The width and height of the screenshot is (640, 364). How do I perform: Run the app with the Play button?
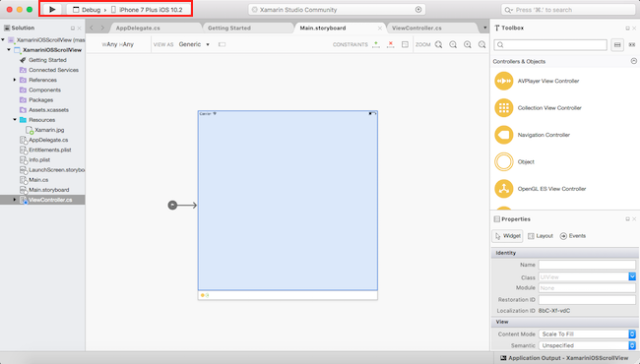coord(52,10)
